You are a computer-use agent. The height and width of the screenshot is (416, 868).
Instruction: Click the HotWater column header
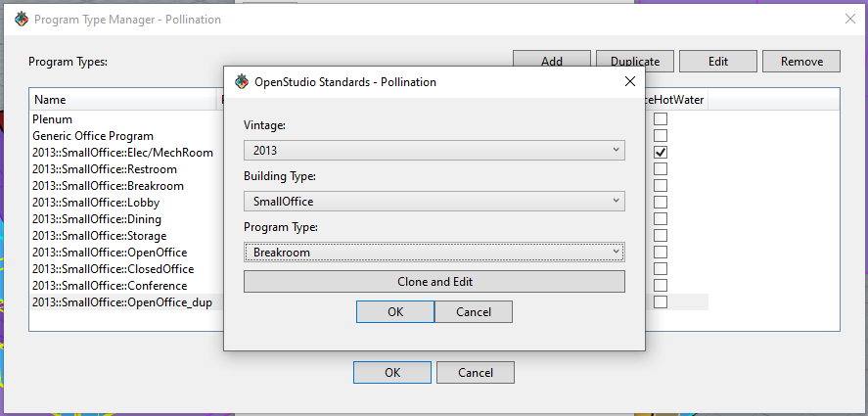click(676, 100)
